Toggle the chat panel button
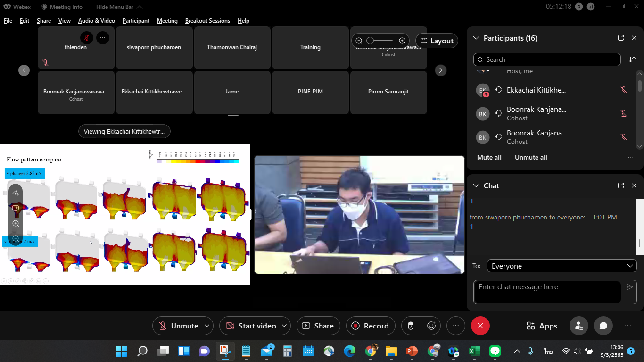 [x=603, y=326]
